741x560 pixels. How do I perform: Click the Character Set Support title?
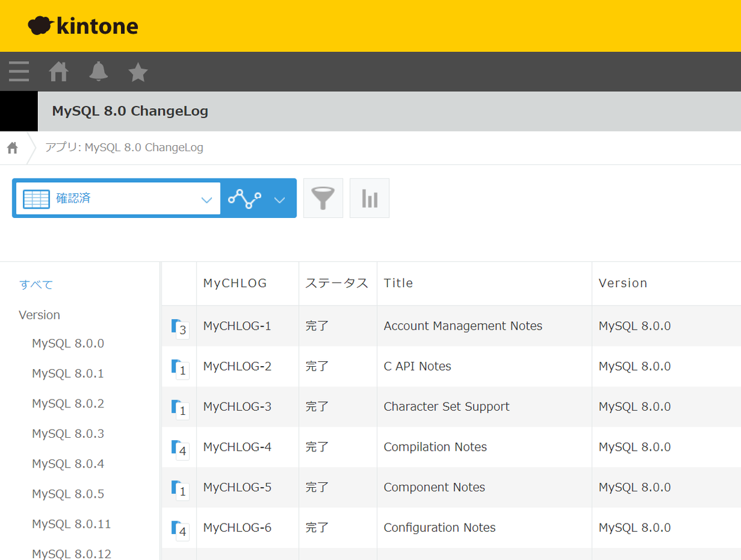pos(446,407)
